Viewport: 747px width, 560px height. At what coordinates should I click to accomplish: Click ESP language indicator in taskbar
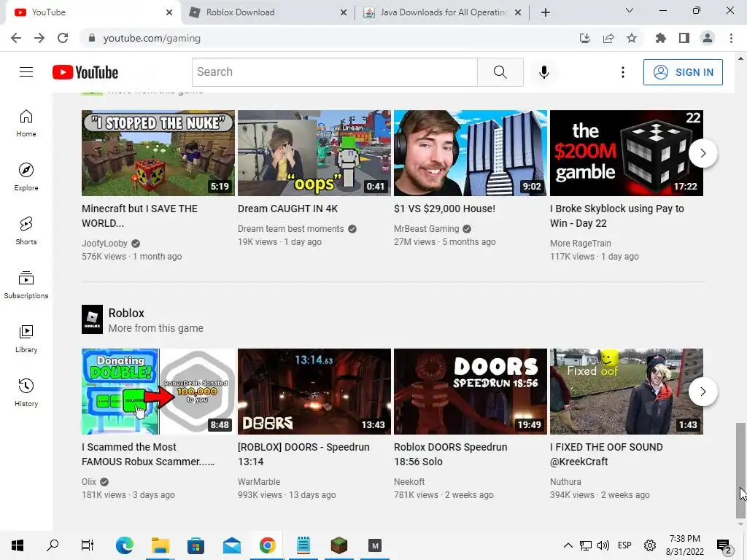(624, 545)
